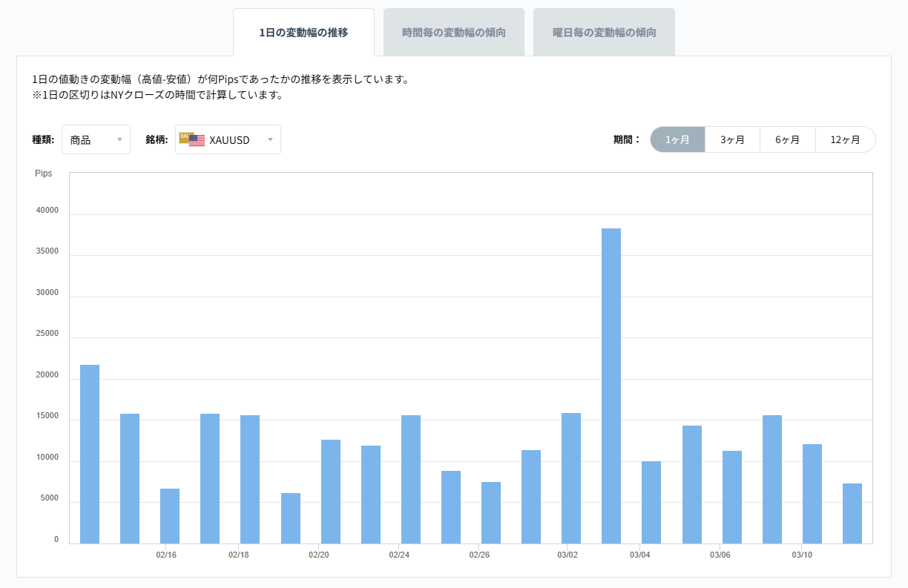Switch to the 曜日毎の変動幅の傾向 tab
The width and height of the screenshot is (908, 588).
(x=604, y=31)
